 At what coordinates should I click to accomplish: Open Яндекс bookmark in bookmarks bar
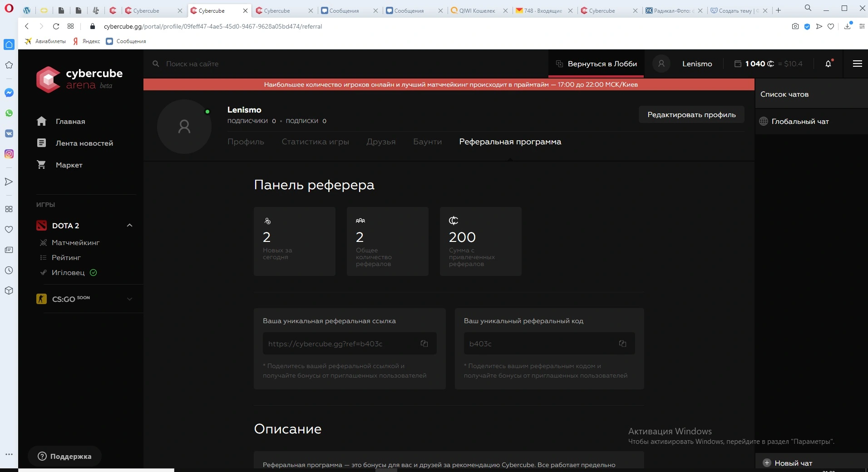(86, 41)
